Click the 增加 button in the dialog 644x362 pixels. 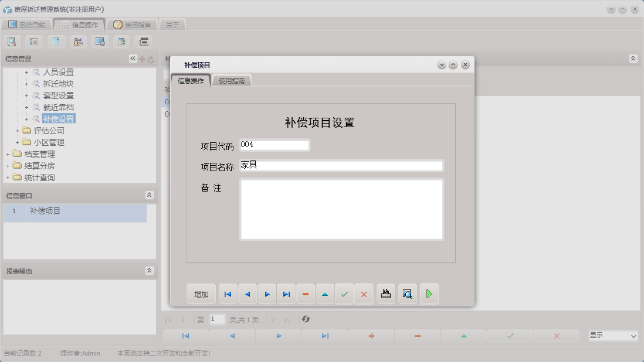point(201,293)
